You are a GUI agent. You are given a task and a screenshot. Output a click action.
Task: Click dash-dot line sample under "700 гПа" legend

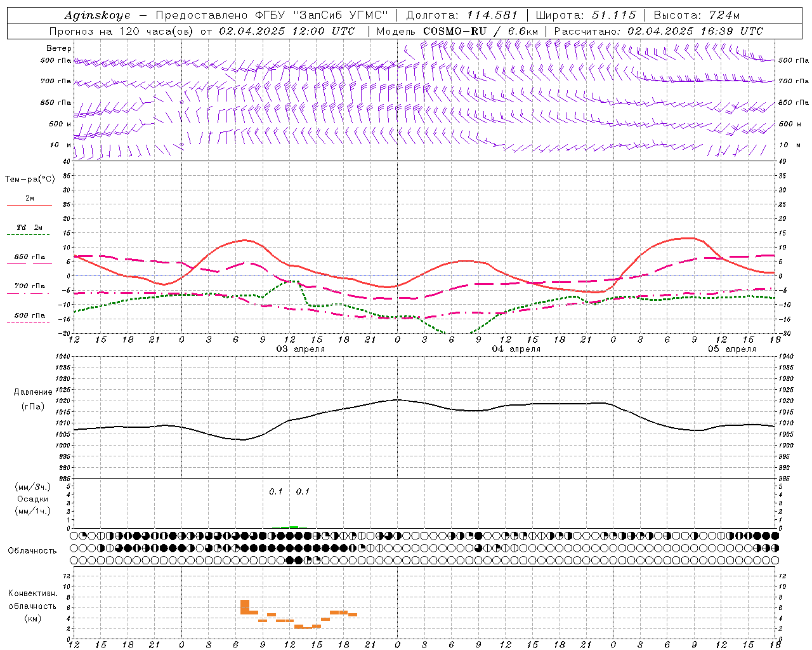point(29,293)
